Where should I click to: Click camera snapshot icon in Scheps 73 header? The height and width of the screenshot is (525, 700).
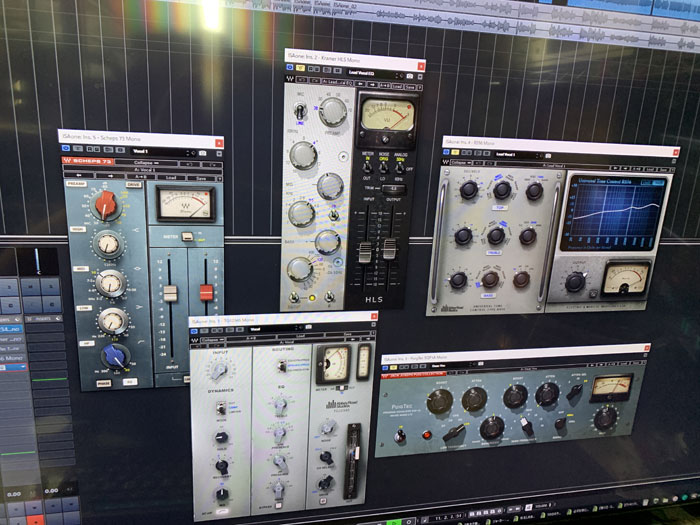pyautogui.click(x=203, y=153)
